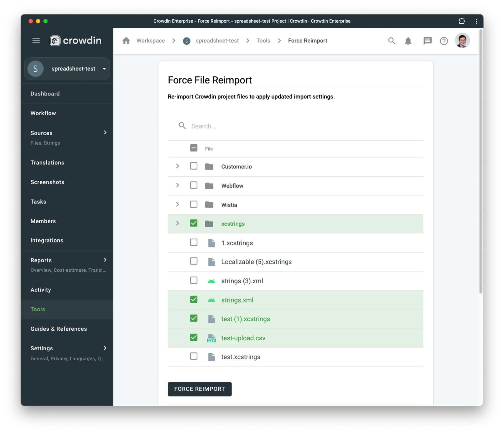Image resolution: width=504 pixels, height=433 pixels.
Task: Go to Workspace breadcrumb link
Action: coord(150,41)
